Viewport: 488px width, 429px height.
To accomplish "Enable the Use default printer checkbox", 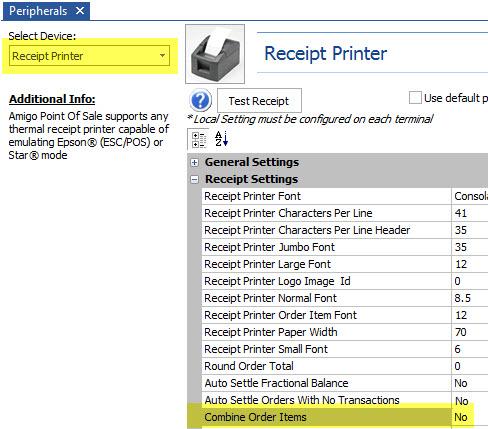I will [415, 98].
